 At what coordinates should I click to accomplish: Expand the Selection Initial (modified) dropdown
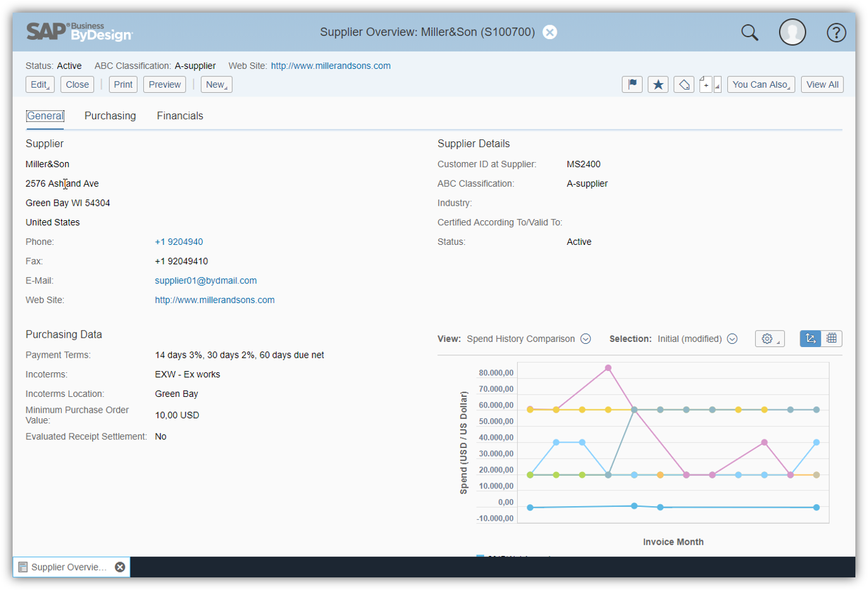[732, 338]
